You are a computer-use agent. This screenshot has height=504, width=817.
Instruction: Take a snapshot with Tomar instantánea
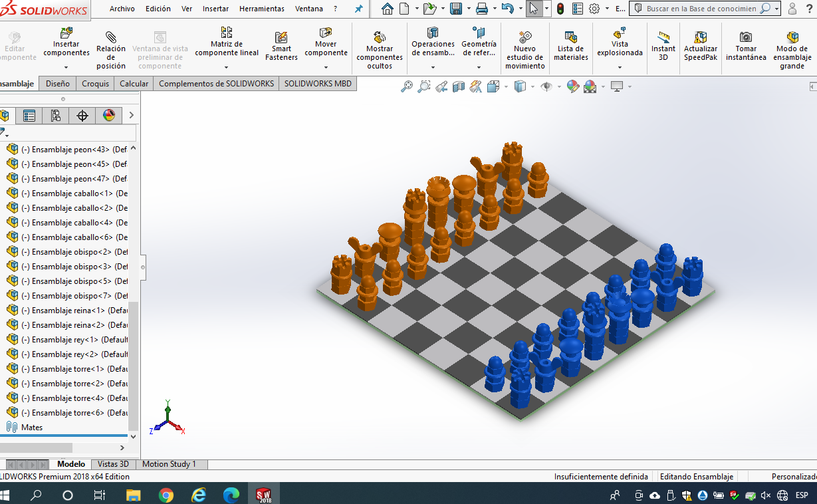tap(746, 46)
